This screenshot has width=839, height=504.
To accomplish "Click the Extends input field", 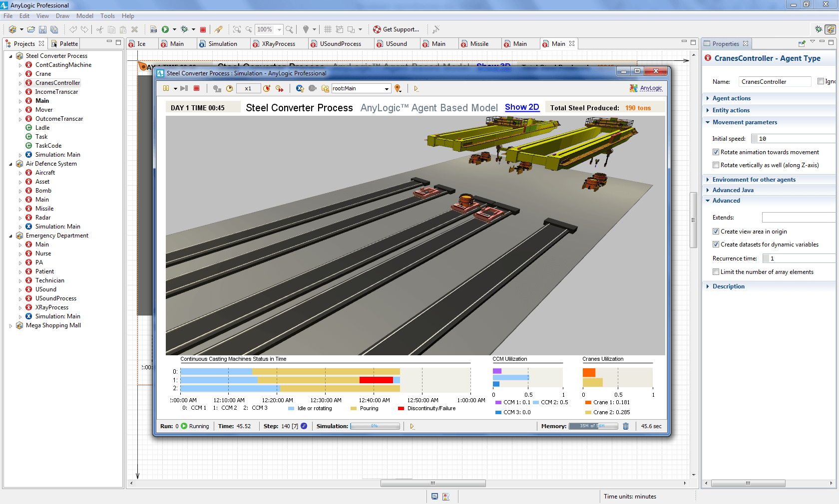I will [799, 217].
